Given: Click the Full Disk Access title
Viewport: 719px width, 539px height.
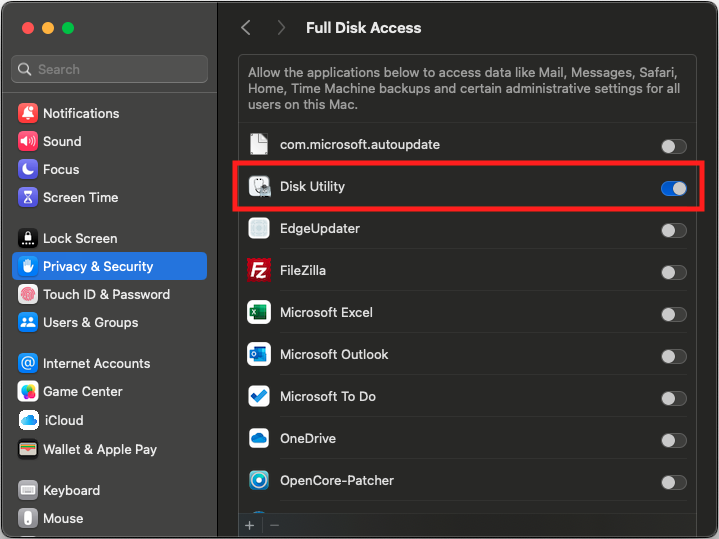Looking at the screenshot, I should click(x=363, y=28).
